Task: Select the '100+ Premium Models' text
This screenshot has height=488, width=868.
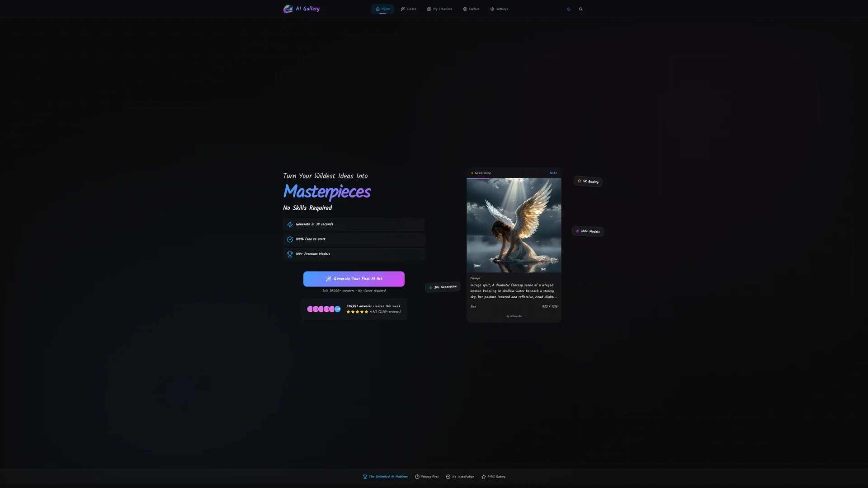Action: (312, 254)
